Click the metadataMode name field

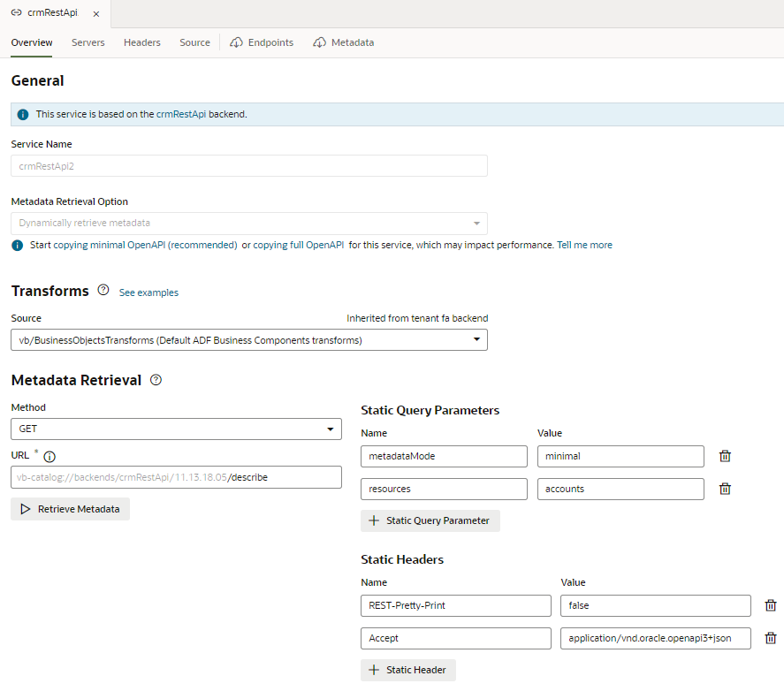[444, 457]
